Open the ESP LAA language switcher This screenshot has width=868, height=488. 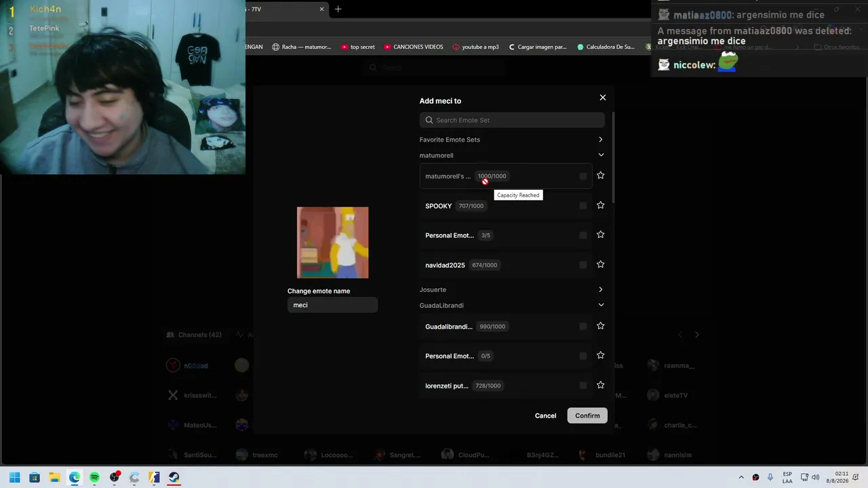[787, 477]
